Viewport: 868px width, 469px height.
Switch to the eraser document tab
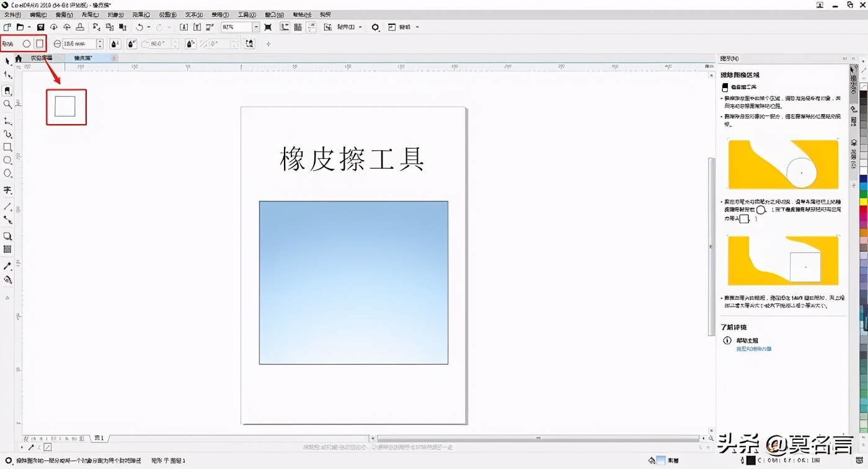84,57
